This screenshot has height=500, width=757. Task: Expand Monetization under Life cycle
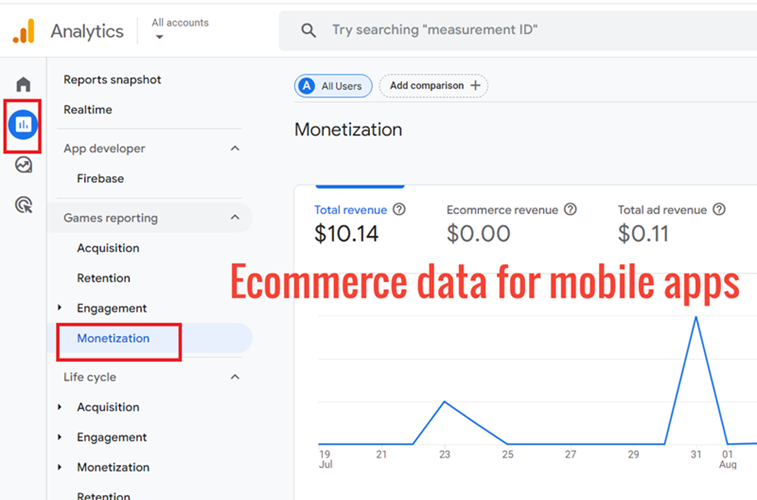tap(59, 467)
